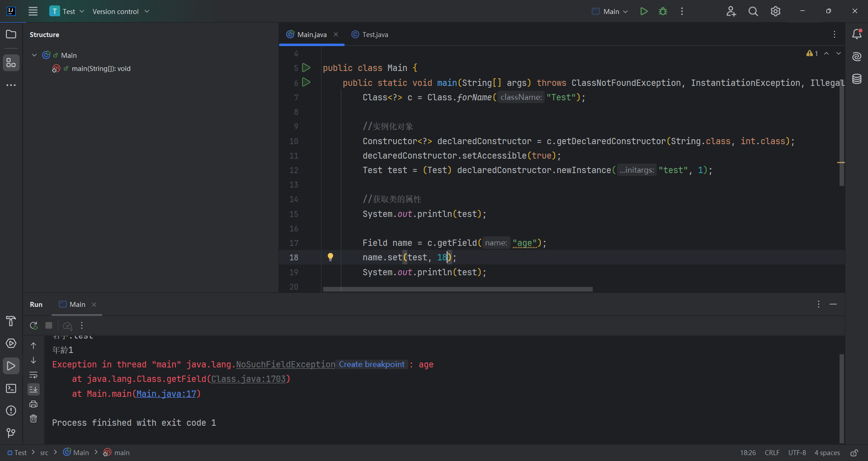868x461 pixels.
Task: Open Run panel options menu
Action: (819, 304)
